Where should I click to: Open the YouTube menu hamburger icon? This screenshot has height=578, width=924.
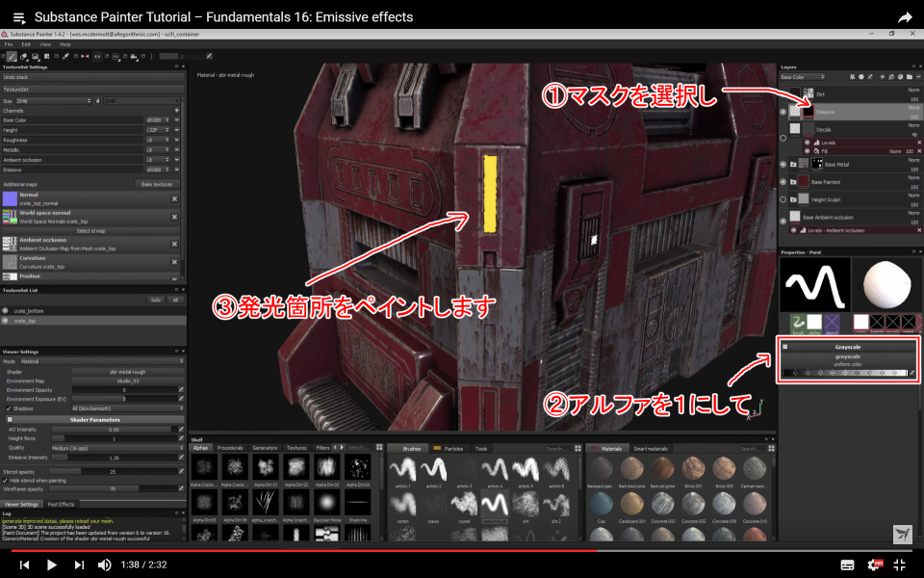pos(19,17)
